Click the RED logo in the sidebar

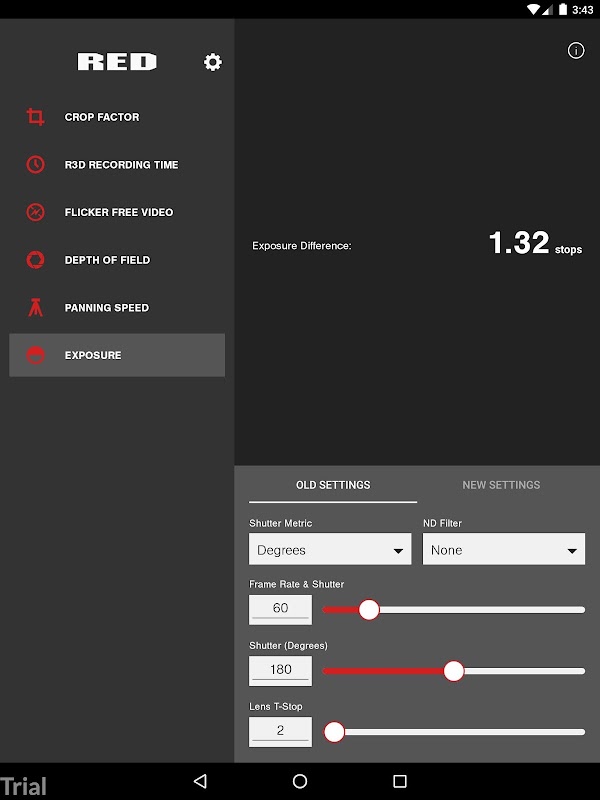click(x=117, y=62)
